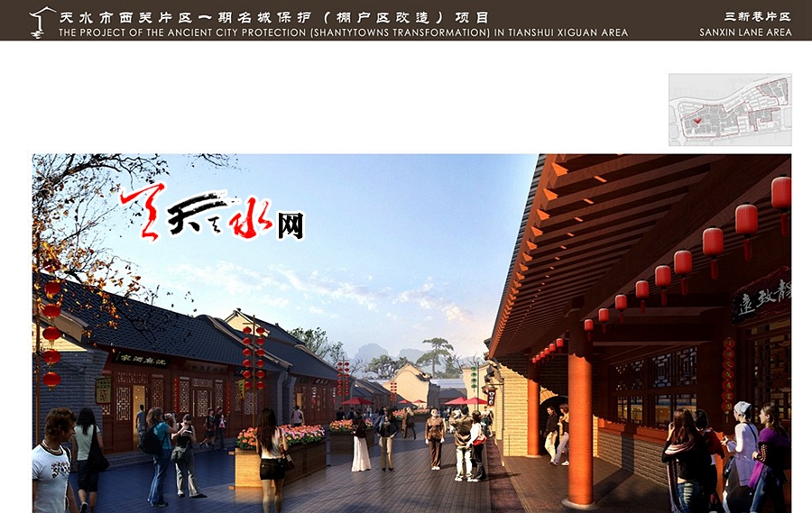This screenshot has height=513, width=812.
Task: Click the dark shop signboard on left building
Action: [141, 359]
